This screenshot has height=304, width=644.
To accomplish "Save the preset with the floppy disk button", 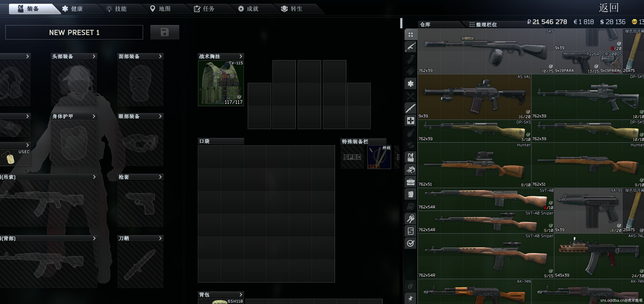I will [x=165, y=32].
